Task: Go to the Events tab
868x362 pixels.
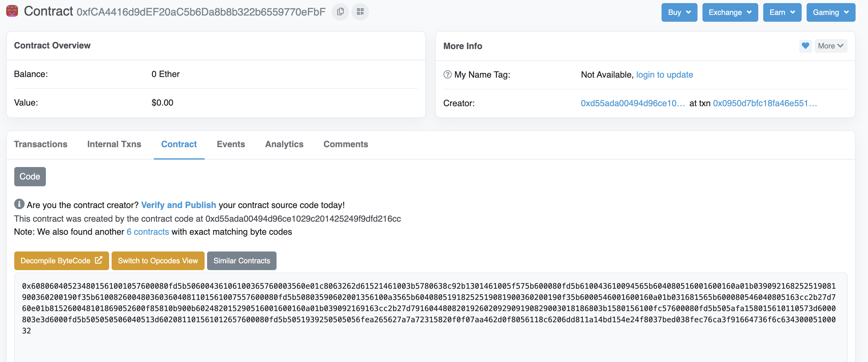Action: coord(231,144)
